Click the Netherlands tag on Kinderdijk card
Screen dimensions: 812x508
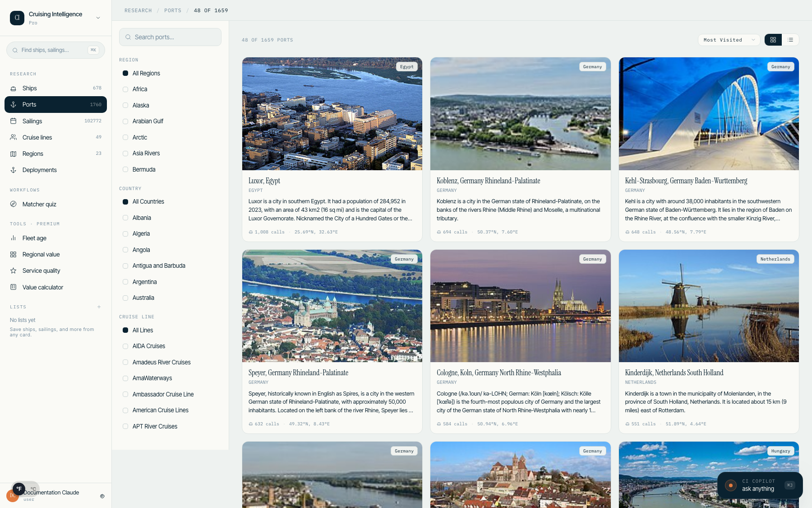click(x=775, y=259)
